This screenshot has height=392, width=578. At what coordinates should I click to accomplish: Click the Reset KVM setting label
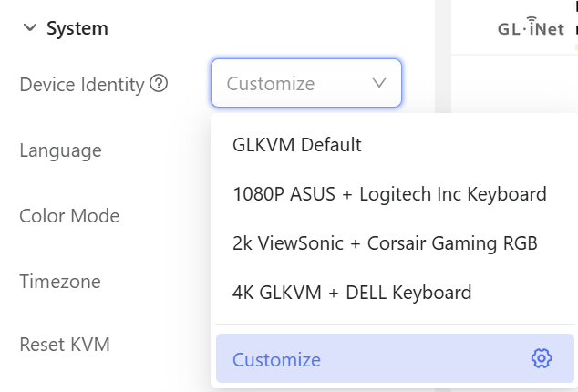point(65,345)
